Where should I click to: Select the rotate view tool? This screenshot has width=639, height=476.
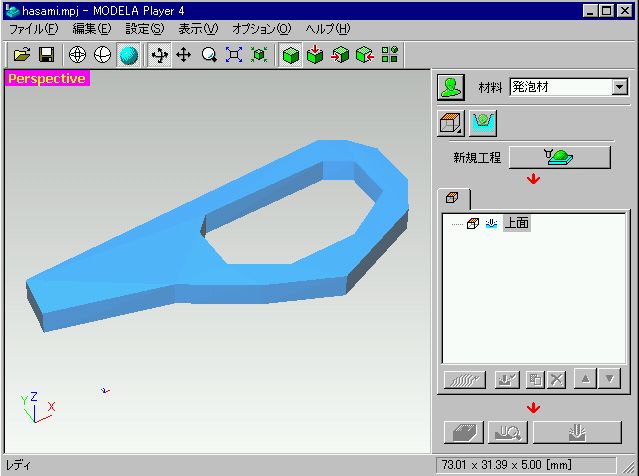160,55
